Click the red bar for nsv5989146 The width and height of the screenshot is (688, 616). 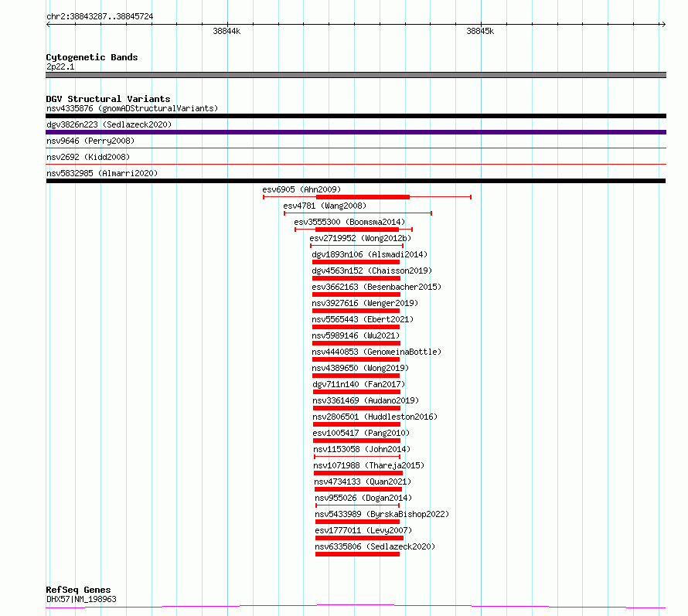356,343
